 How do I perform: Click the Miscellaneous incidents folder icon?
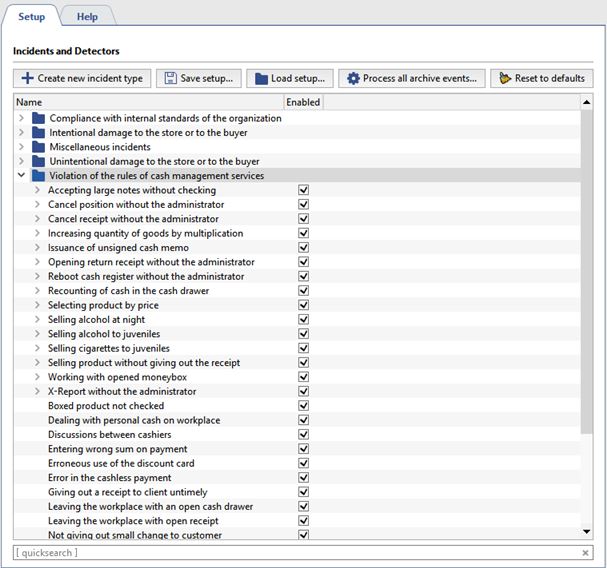click(x=39, y=147)
